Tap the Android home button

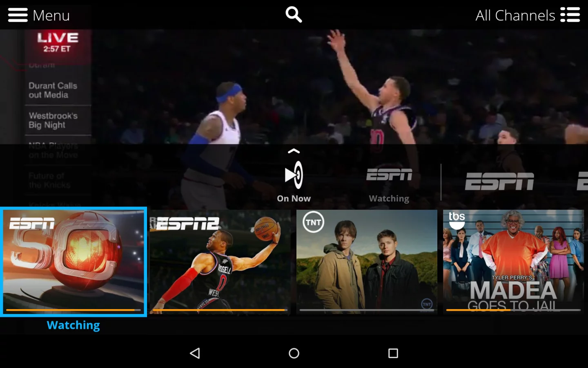click(x=294, y=353)
